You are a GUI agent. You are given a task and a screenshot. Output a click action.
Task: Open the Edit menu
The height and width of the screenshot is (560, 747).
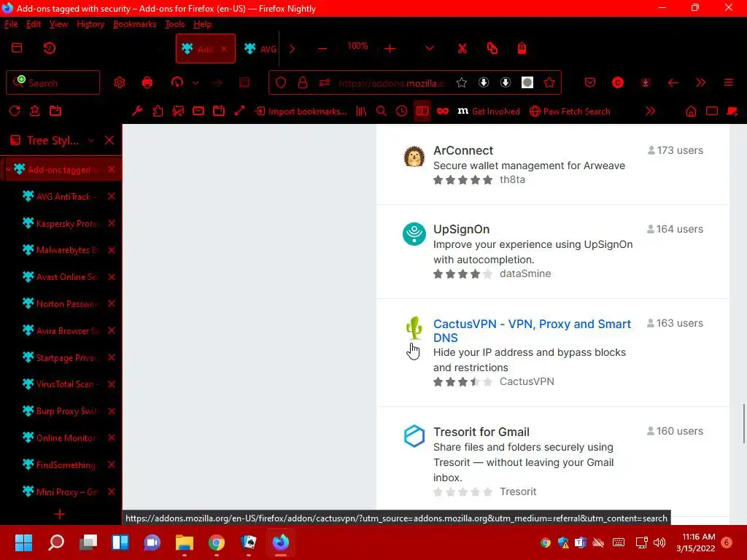pos(34,24)
